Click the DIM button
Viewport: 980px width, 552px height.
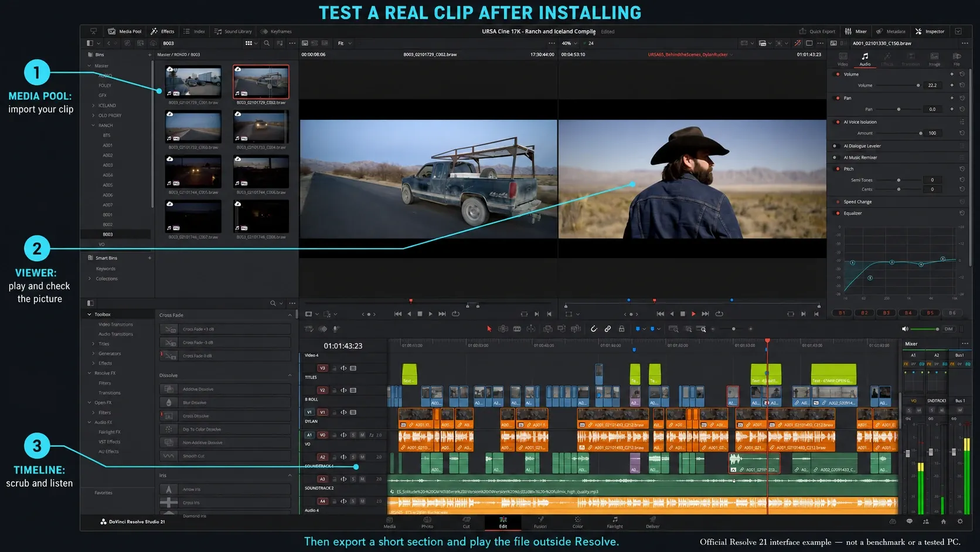pyautogui.click(x=948, y=329)
